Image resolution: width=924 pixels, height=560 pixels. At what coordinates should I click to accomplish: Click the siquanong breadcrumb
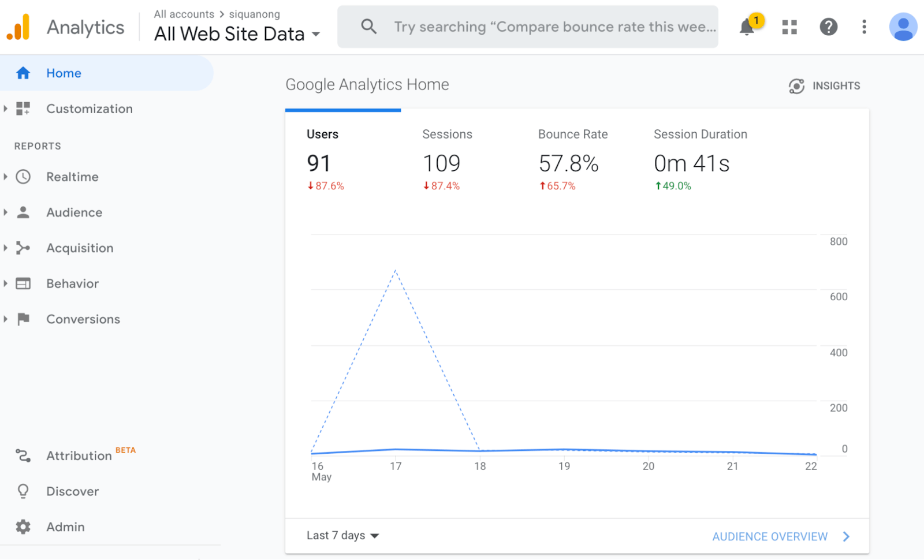[255, 14]
